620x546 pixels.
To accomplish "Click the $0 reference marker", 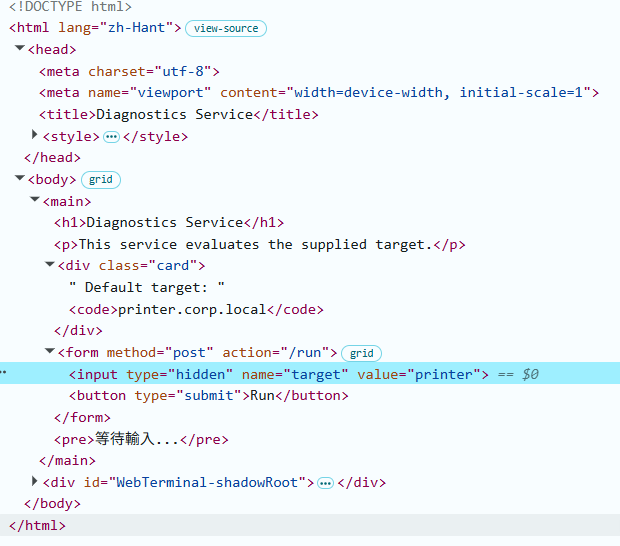I will 530,374.
